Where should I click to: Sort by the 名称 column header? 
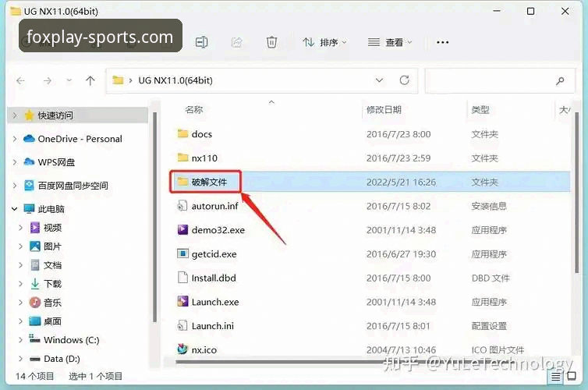tap(193, 109)
